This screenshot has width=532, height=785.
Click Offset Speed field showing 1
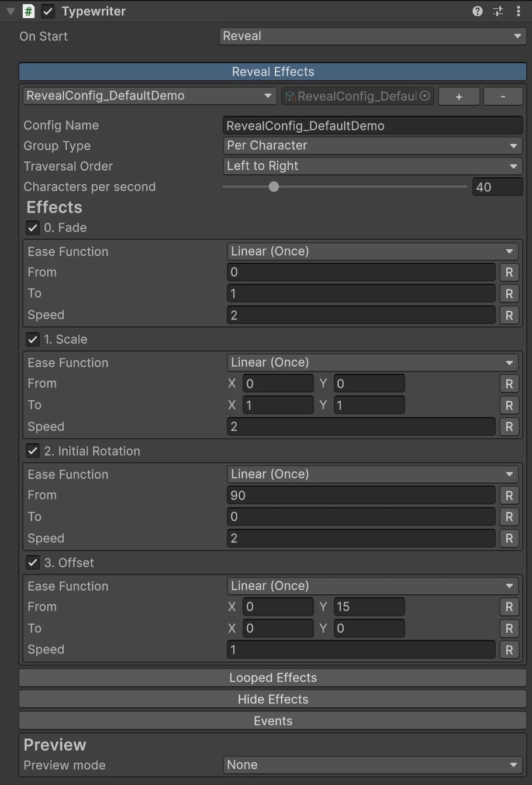point(361,650)
